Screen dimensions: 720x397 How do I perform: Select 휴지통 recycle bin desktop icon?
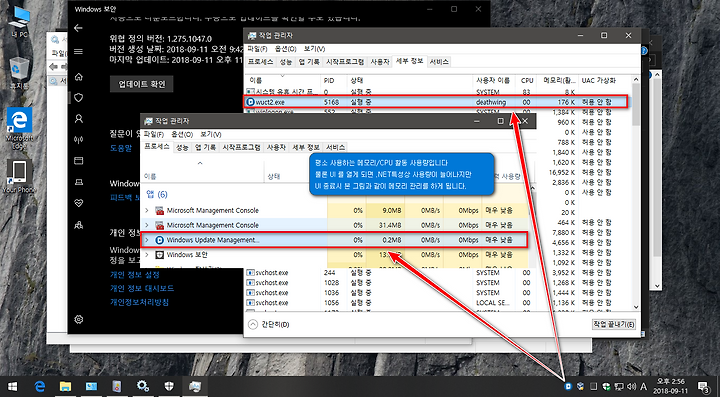pyautogui.click(x=19, y=73)
